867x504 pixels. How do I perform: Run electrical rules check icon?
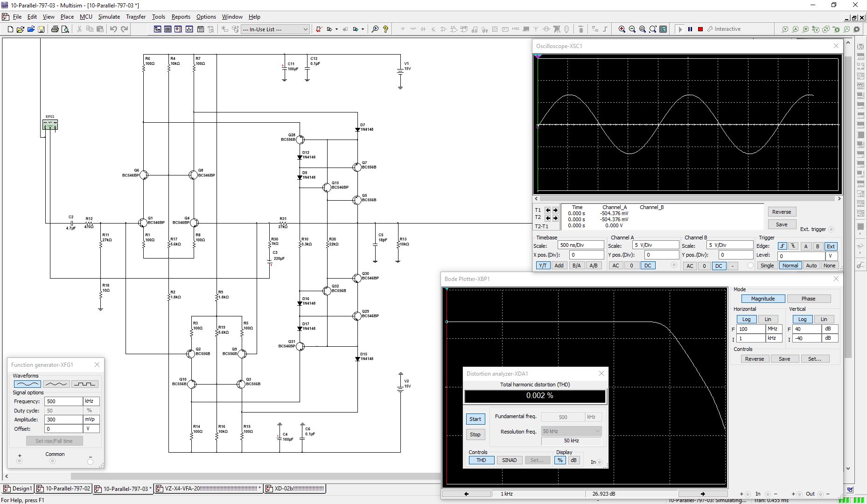click(x=319, y=29)
